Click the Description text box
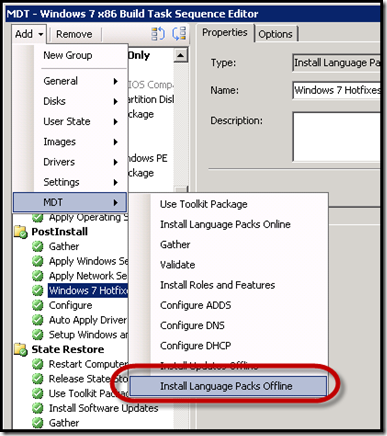This screenshot has height=436, width=387. (336, 137)
